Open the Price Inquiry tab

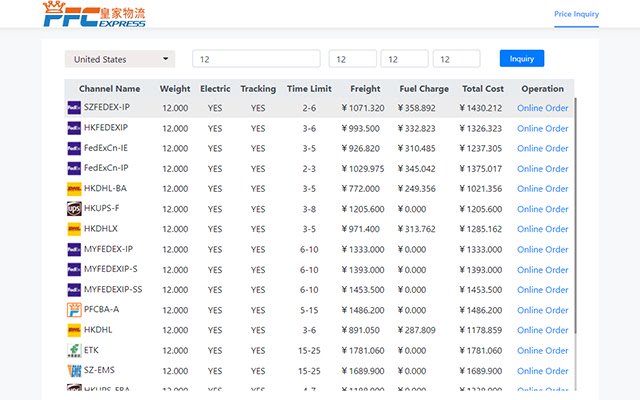[x=576, y=14]
